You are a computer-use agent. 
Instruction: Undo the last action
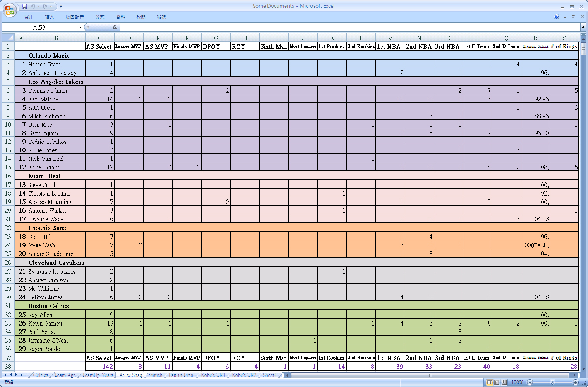click(33, 6)
